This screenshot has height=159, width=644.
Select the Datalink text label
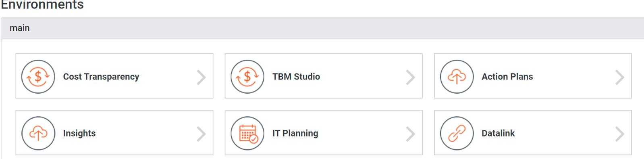pyautogui.click(x=499, y=133)
